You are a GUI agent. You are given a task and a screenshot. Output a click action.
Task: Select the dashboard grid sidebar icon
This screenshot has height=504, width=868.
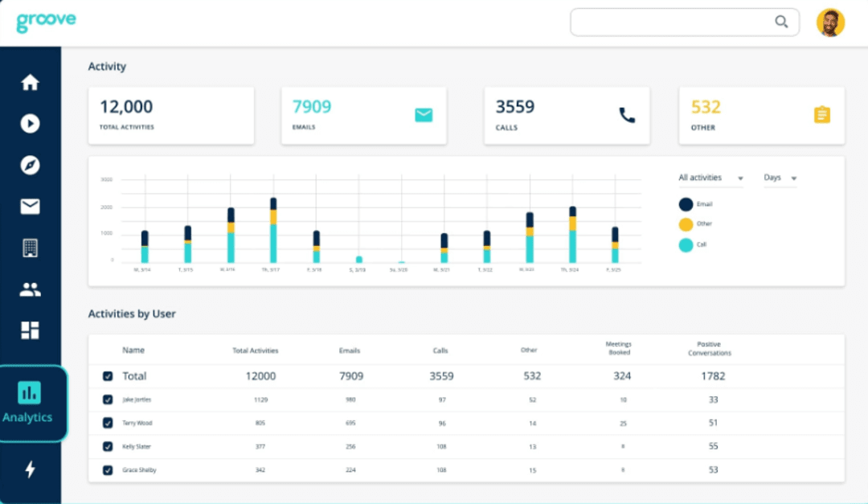click(x=30, y=330)
